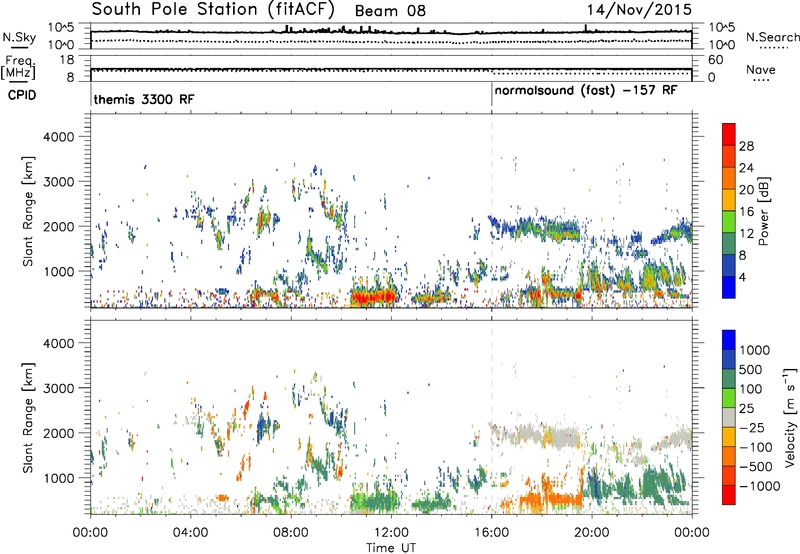Click '1000' tick on velocity panel axis
The image size is (800, 554).
58,478
